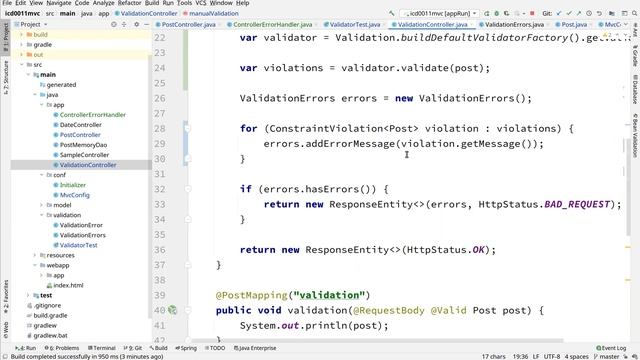The width and height of the screenshot is (640, 360).
Task: Expand the resources folder
Action: 35,255
